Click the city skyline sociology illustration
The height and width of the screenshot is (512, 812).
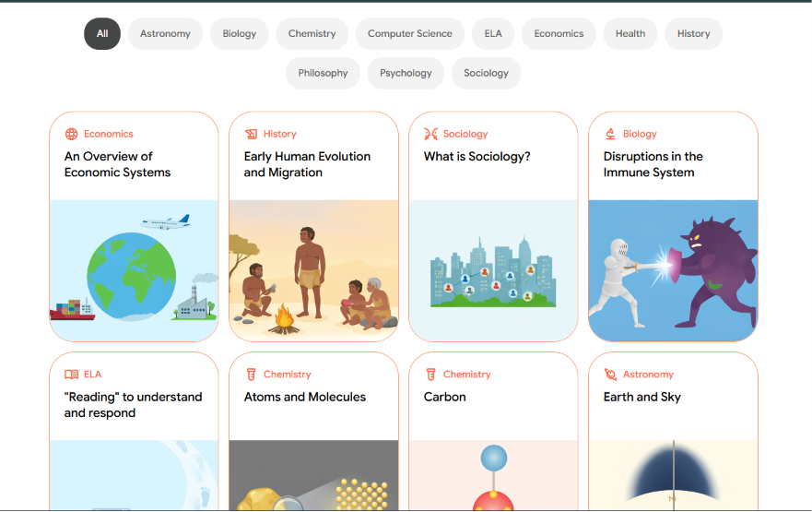493,270
